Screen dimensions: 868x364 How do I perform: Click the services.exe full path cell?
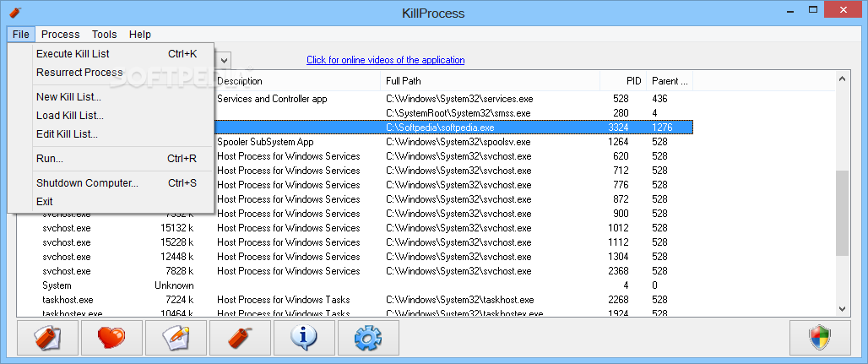(459, 99)
